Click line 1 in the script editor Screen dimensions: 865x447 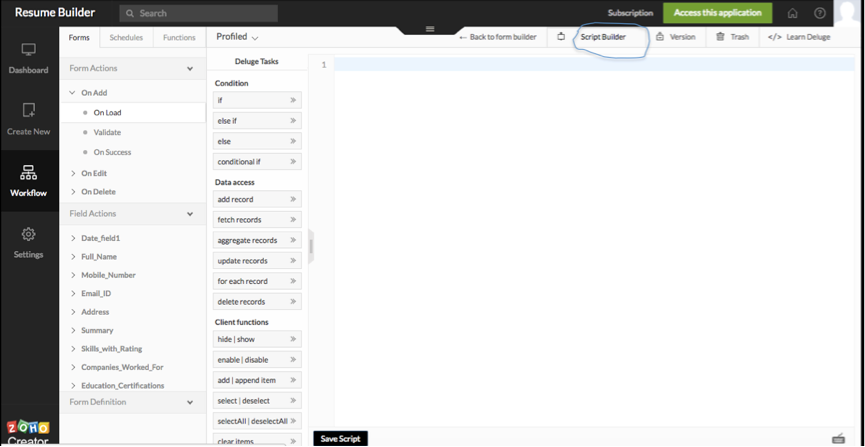click(594, 65)
